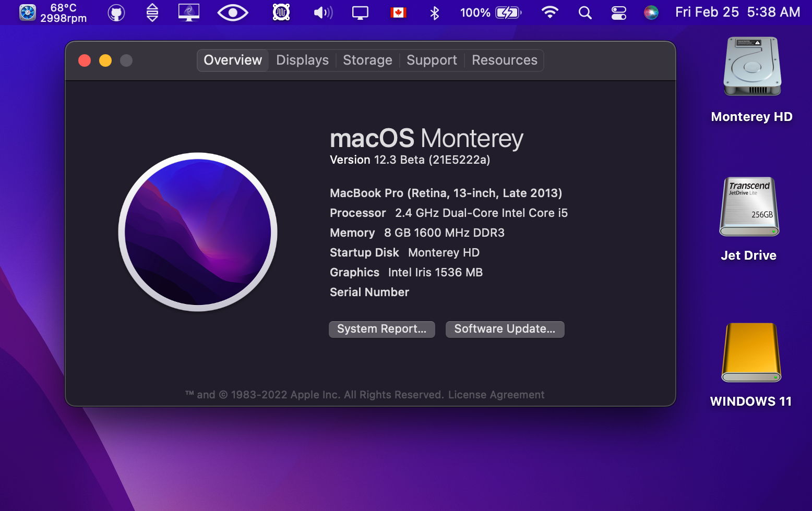Click the rounded square waveform menu bar icon
The width and height of the screenshot is (812, 511).
click(x=281, y=13)
